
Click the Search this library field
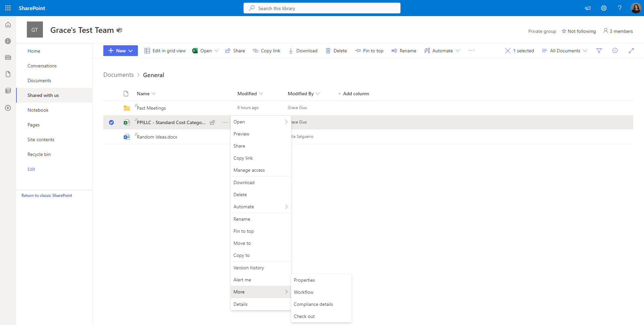(322, 8)
